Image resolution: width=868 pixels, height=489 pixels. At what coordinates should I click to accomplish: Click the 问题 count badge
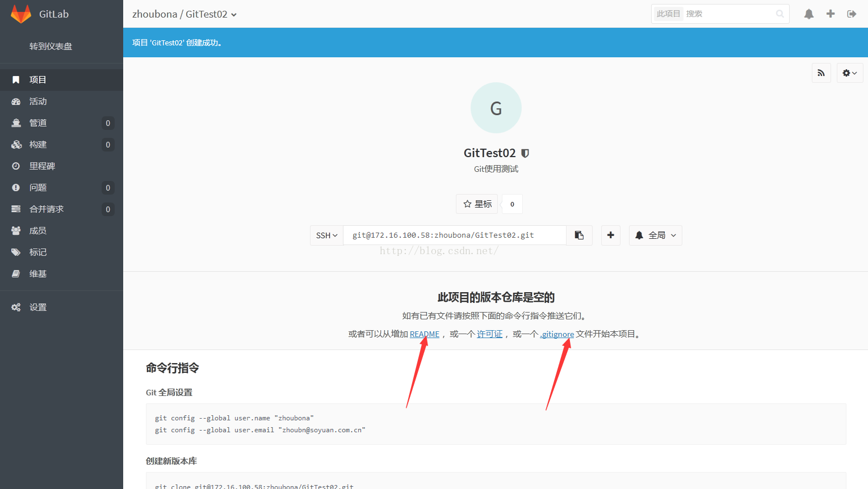click(108, 188)
